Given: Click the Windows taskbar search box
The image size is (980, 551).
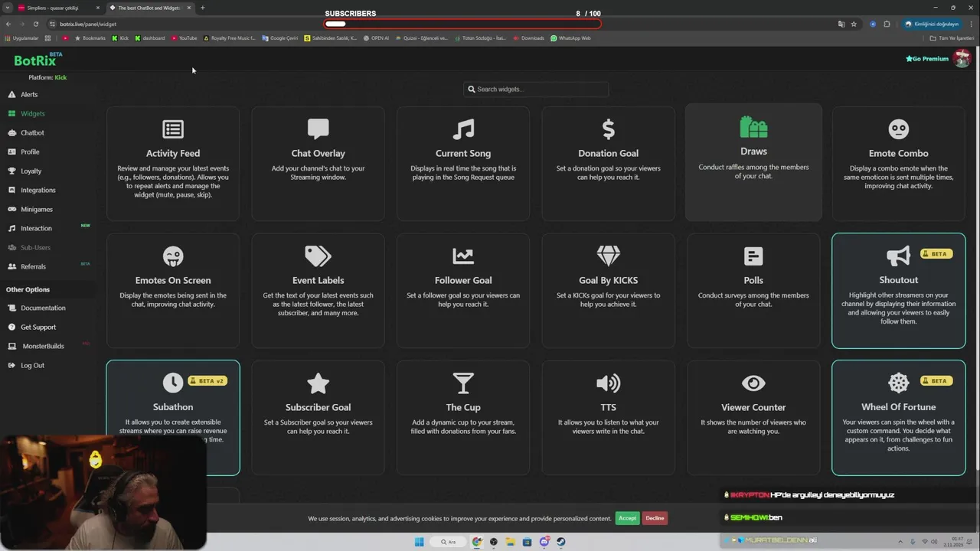Looking at the screenshot, I should [449, 542].
